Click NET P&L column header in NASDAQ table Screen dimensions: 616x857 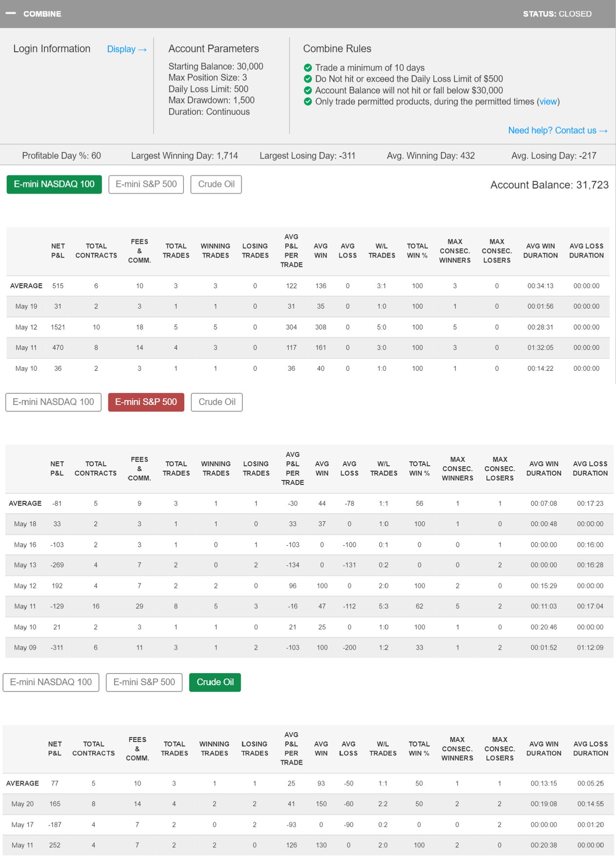[x=58, y=251]
